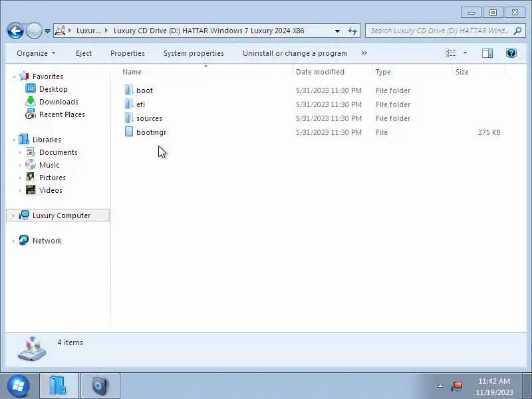Select the efi folder icon
The image size is (532, 399).
(x=129, y=104)
